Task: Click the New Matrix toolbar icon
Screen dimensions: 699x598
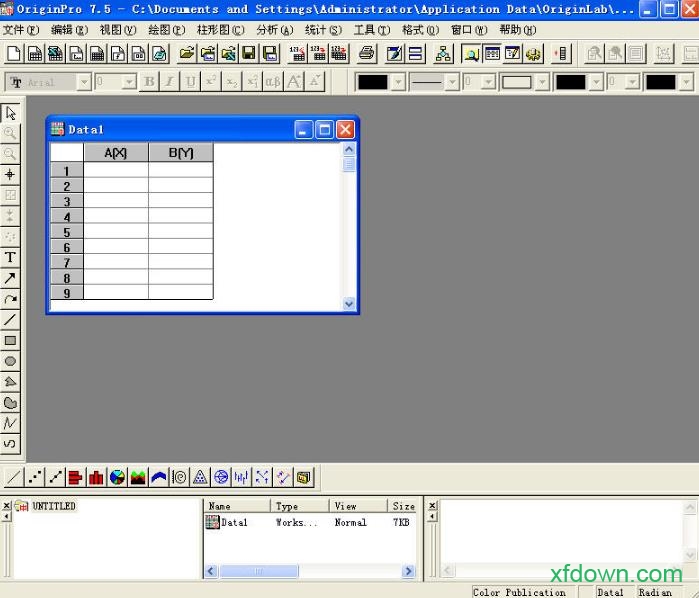Action: [x=97, y=54]
